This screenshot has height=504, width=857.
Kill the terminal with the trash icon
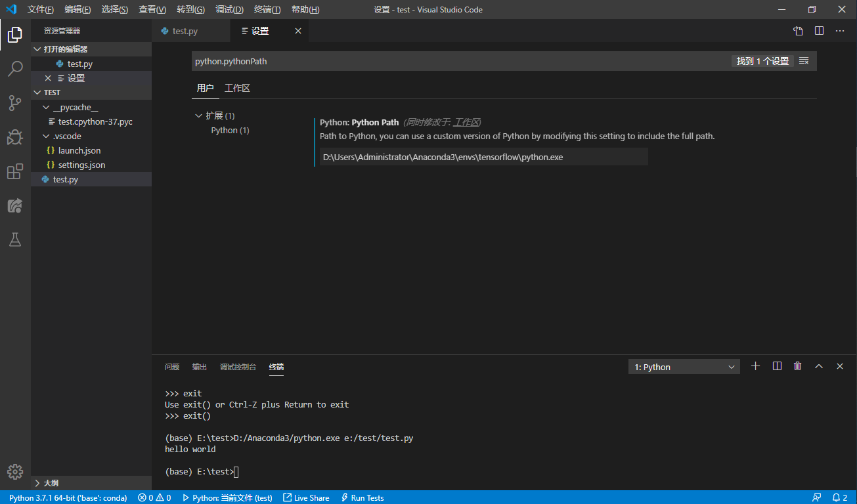(797, 366)
